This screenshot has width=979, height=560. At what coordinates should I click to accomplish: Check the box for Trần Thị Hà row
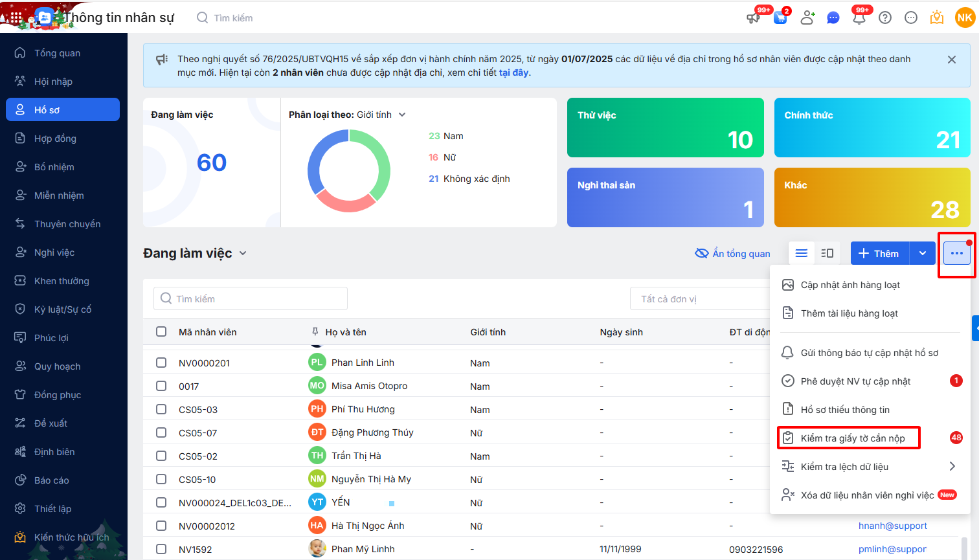click(161, 456)
